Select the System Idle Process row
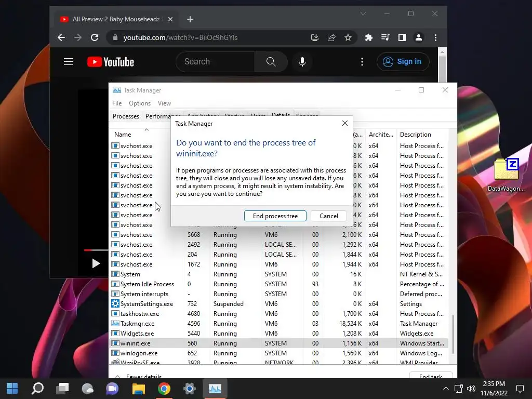The height and width of the screenshot is (399, 532). pyautogui.click(x=278, y=284)
